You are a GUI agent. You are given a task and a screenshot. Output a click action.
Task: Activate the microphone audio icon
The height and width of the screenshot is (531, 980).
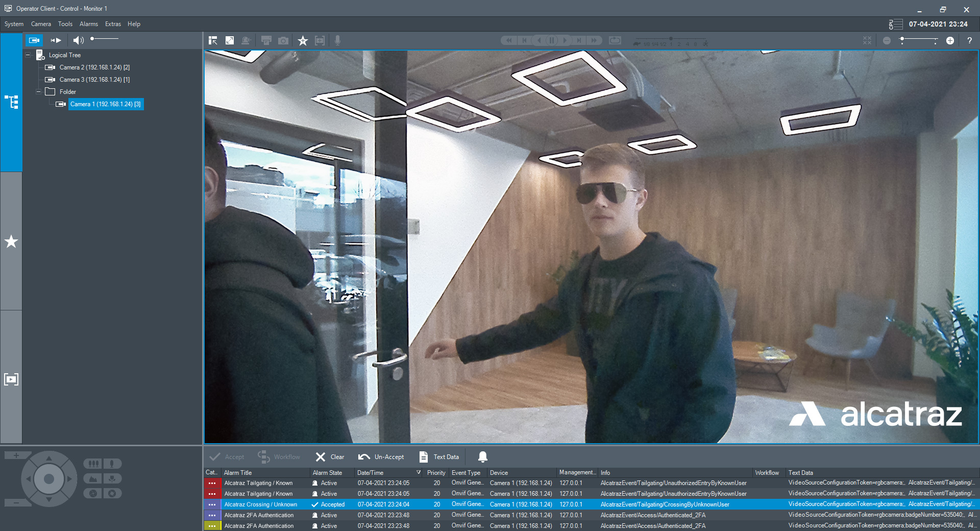(337, 40)
